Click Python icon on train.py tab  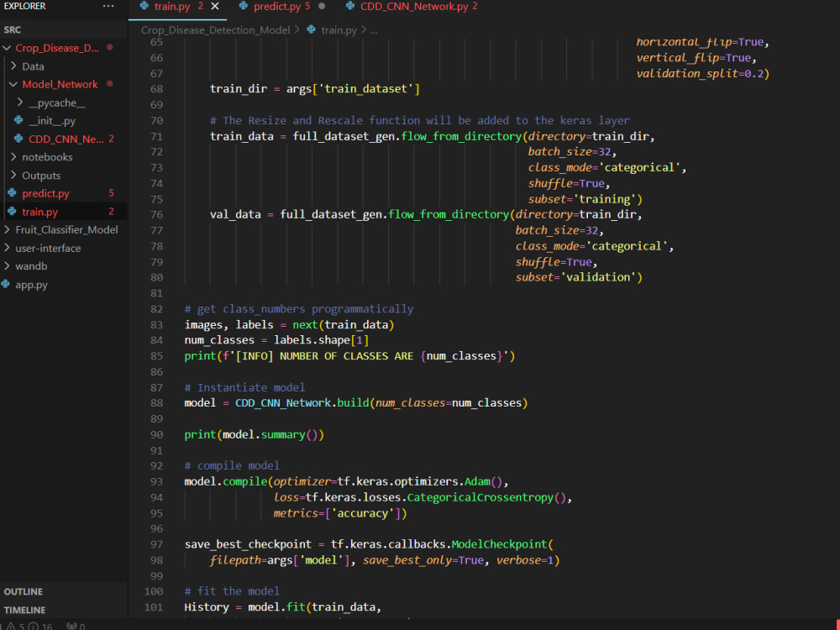[144, 6]
